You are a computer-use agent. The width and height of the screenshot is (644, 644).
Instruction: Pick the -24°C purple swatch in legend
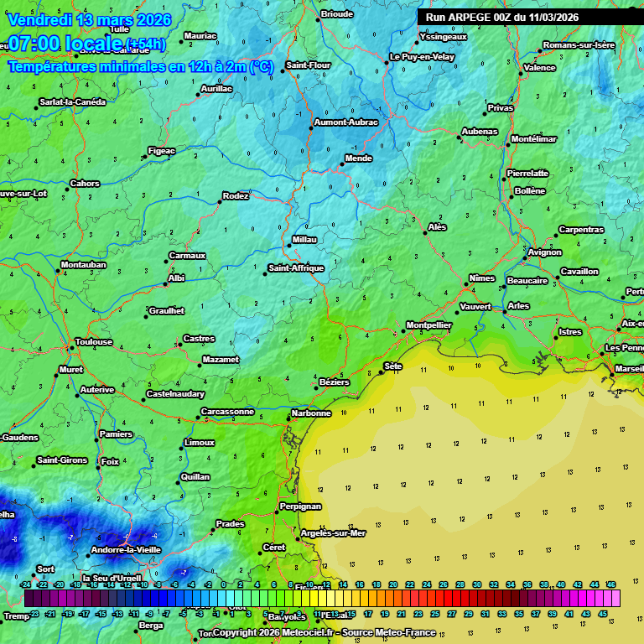(x=29, y=598)
